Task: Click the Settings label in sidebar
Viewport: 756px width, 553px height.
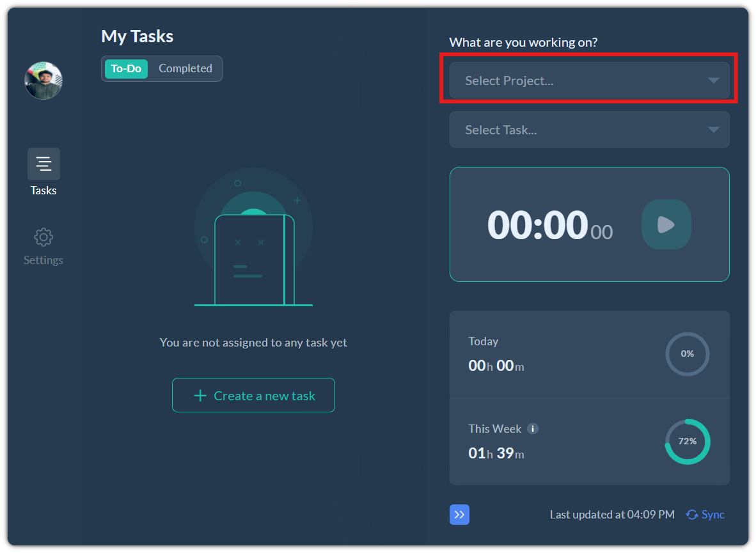Action: [43, 260]
